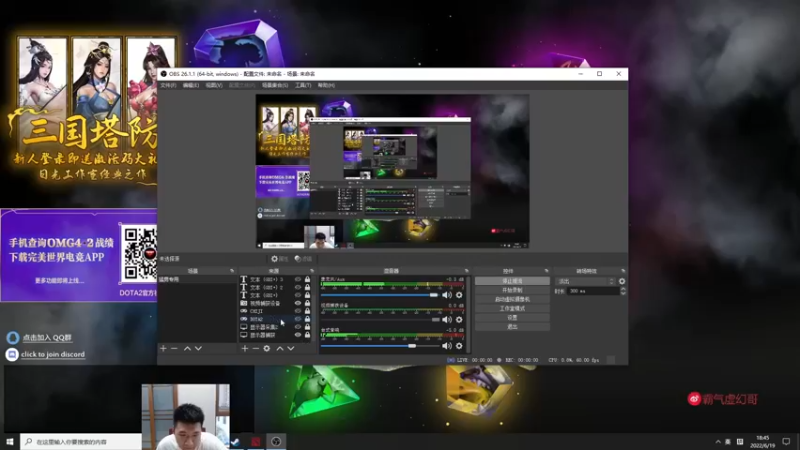This screenshot has width=800, height=450.
Task: Undock the Scene Transitions panel
Action: 623,271
